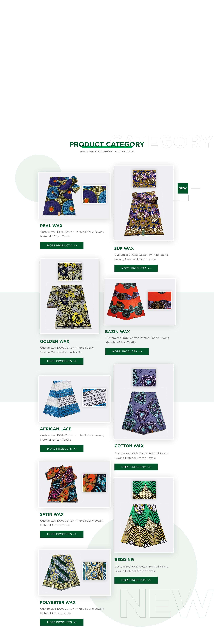
Task: Open More Products under Cotton Wax
Action: pyautogui.click(x=136, y=467)
